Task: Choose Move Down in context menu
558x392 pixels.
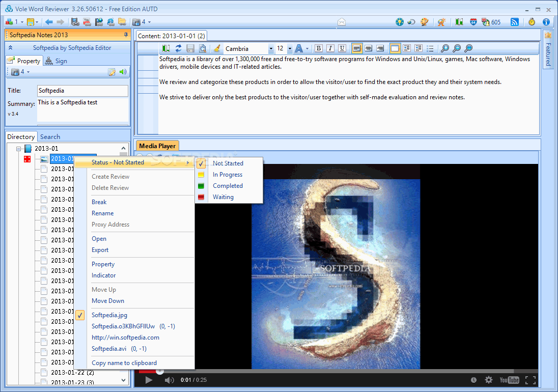Action: click(108, 300)
